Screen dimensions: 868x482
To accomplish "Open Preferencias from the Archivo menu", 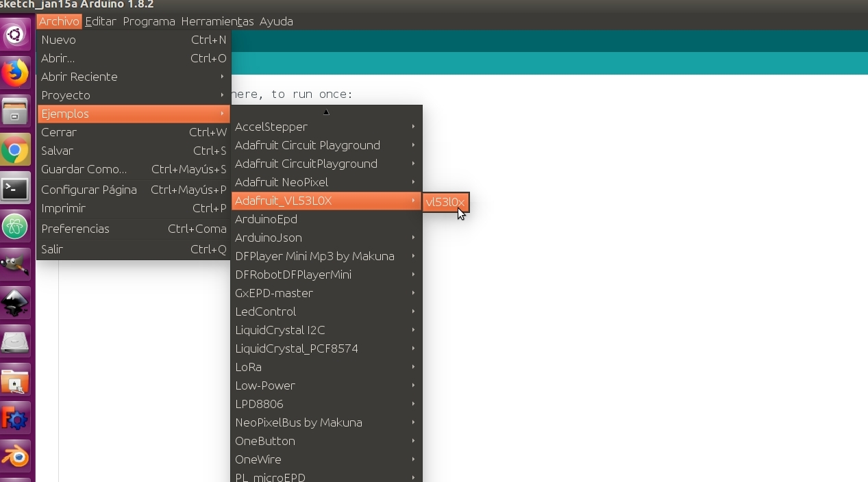I will 134,229.
